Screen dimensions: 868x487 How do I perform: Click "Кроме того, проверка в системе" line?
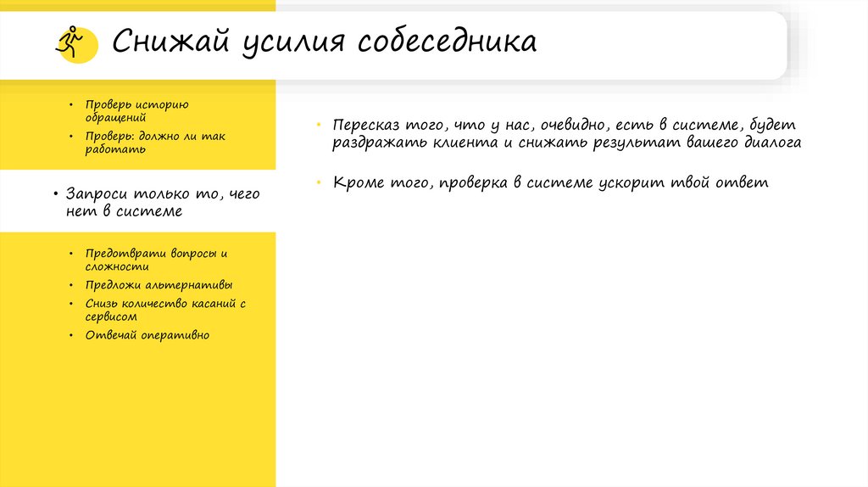(550, 182)
